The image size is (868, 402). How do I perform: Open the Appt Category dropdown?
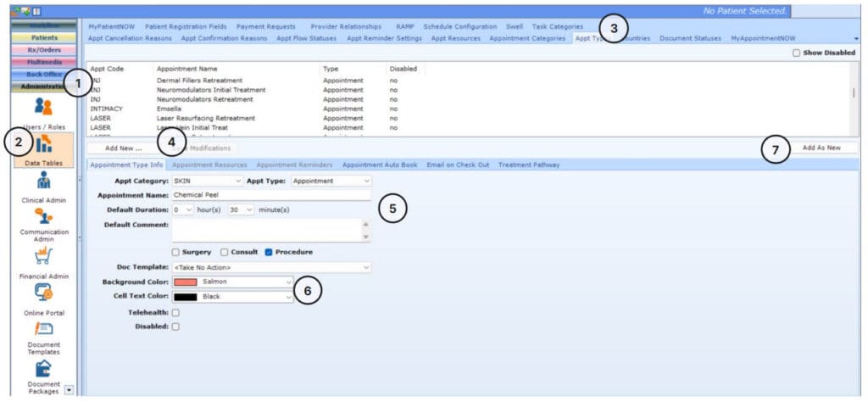[207, 181]
